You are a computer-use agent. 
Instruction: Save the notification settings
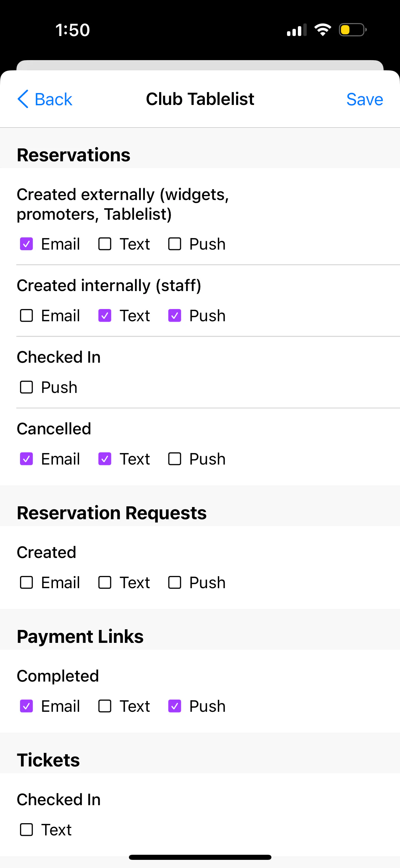pyautogui.click(x=364, y=100)
